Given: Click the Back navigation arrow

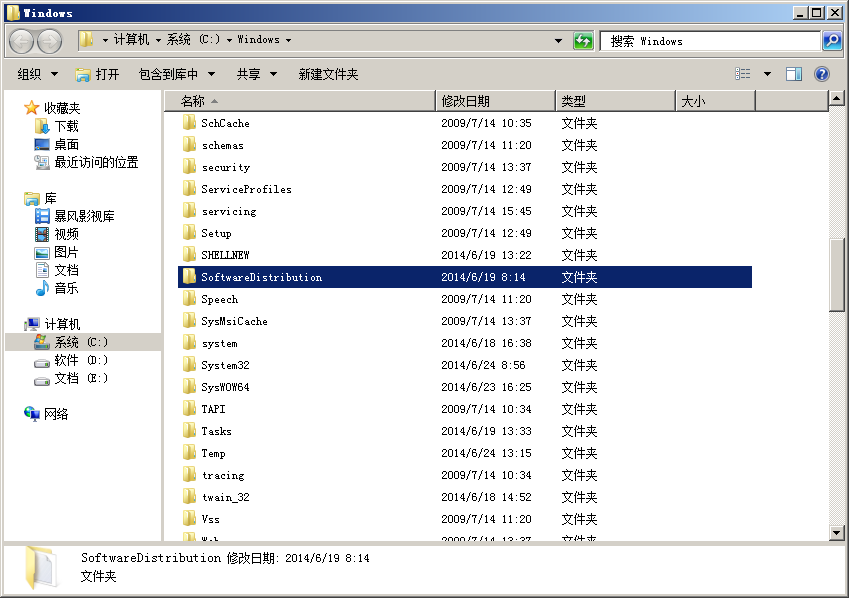Looking at the screenshot, I should [22, 41].
